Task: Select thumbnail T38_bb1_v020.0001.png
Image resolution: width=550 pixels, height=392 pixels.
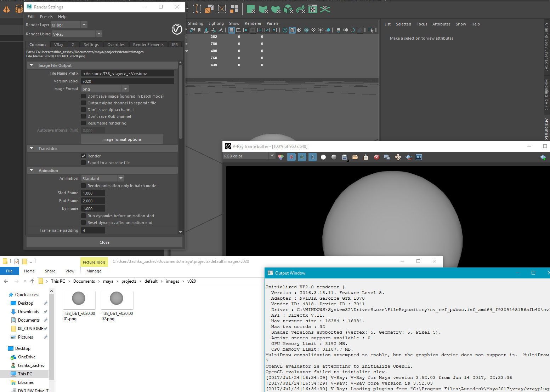Action: (x=79, y=306)
